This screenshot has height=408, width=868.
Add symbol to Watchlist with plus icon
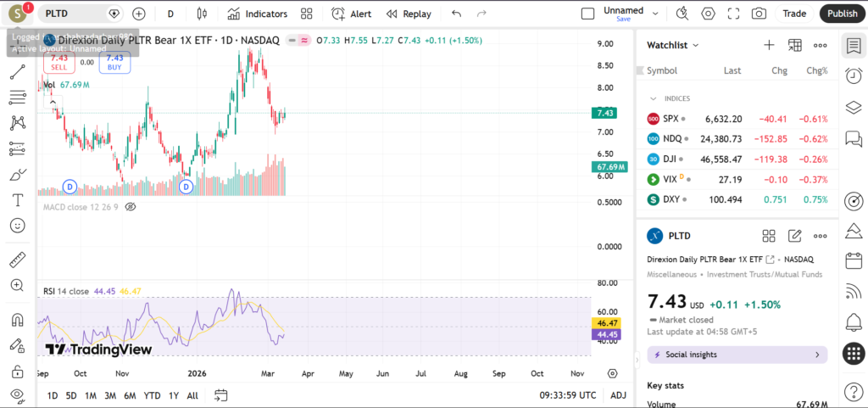(x=769, y=45)
